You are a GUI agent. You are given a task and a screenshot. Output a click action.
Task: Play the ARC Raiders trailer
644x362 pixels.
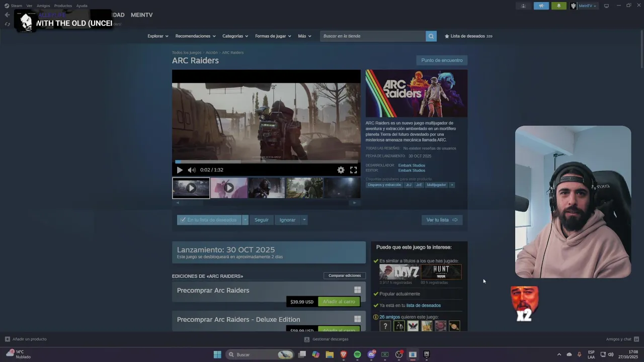pyautogui.click(x=180, y=170)
